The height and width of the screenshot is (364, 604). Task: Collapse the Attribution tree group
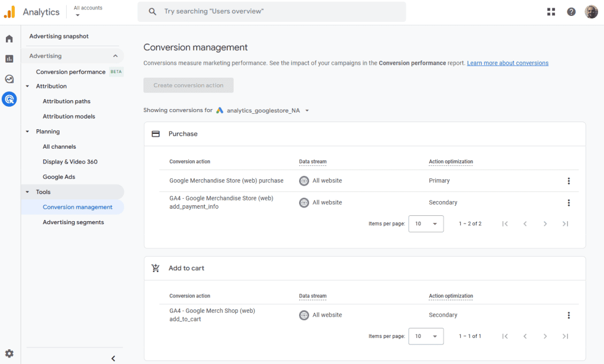(27, 86)
